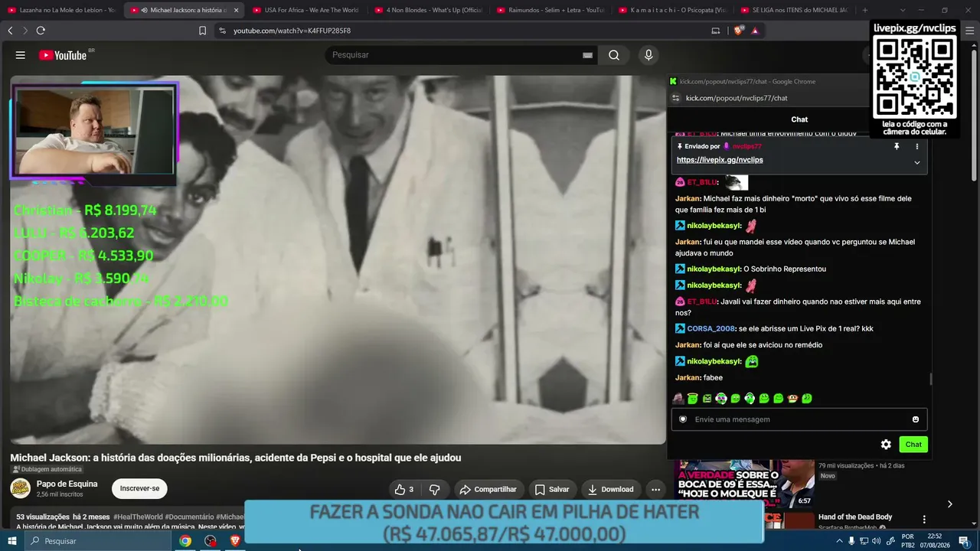Screen dimensions: 980x551
Task: Open the notification center in the taskbar
Action: click(964, 541)
